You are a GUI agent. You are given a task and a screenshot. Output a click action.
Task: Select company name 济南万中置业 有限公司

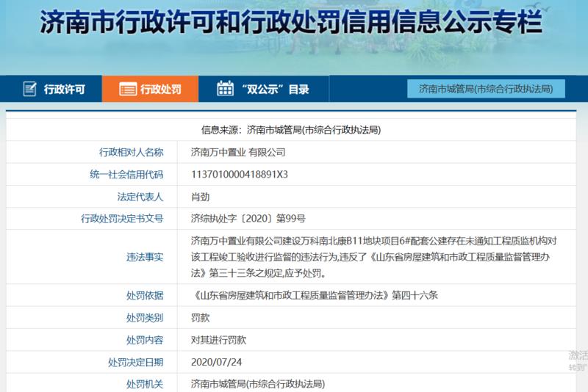238,152
